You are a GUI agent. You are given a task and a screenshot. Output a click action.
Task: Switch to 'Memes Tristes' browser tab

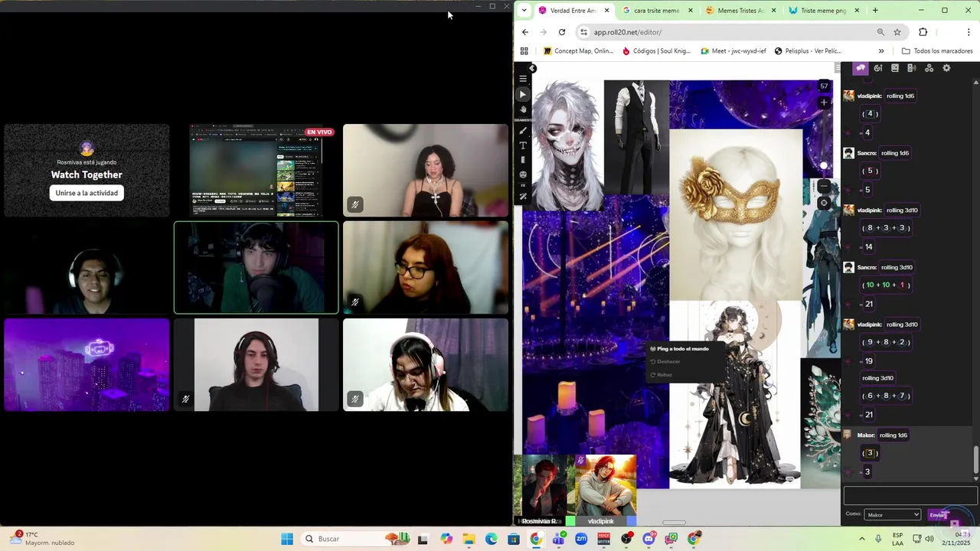[x=740, y=11]
